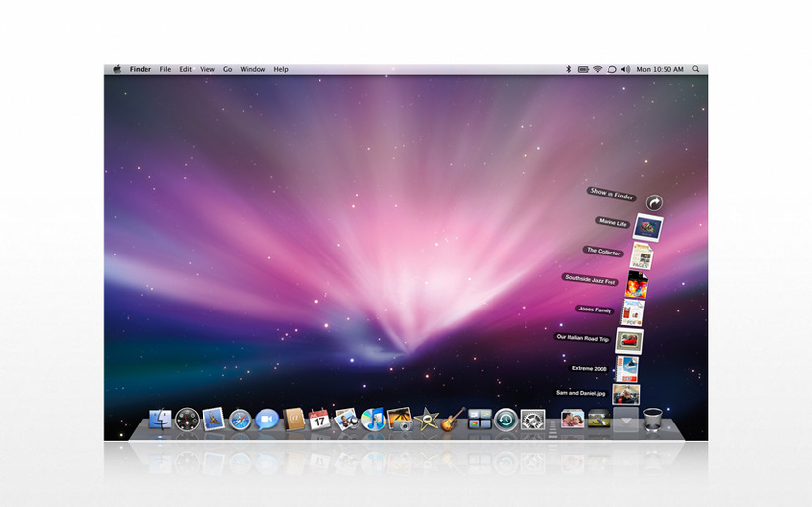Launch iChat from the Dock
This screenshot has width=812, height=507.
[x=266, y=420]
